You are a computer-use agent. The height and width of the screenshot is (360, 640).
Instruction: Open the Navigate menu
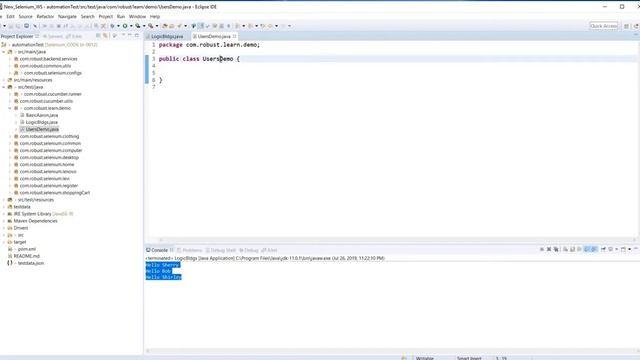[67, 16]
